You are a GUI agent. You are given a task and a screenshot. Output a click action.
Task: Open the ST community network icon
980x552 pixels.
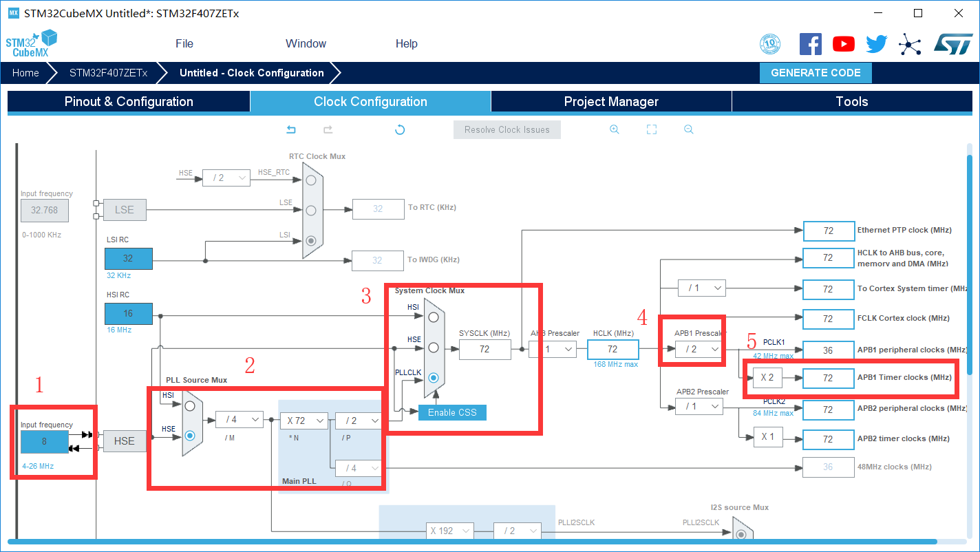point(910,45)
